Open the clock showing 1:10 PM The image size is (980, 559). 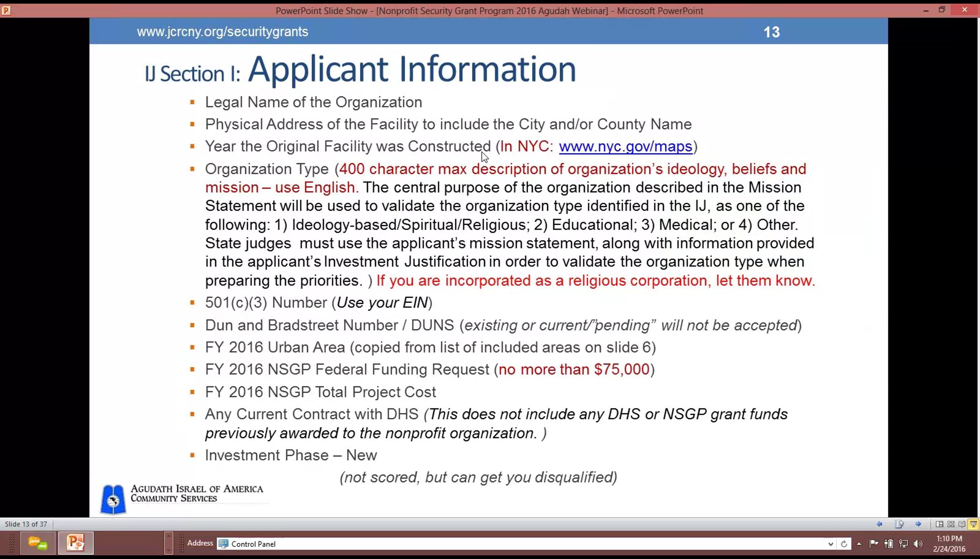coord(949,543)
